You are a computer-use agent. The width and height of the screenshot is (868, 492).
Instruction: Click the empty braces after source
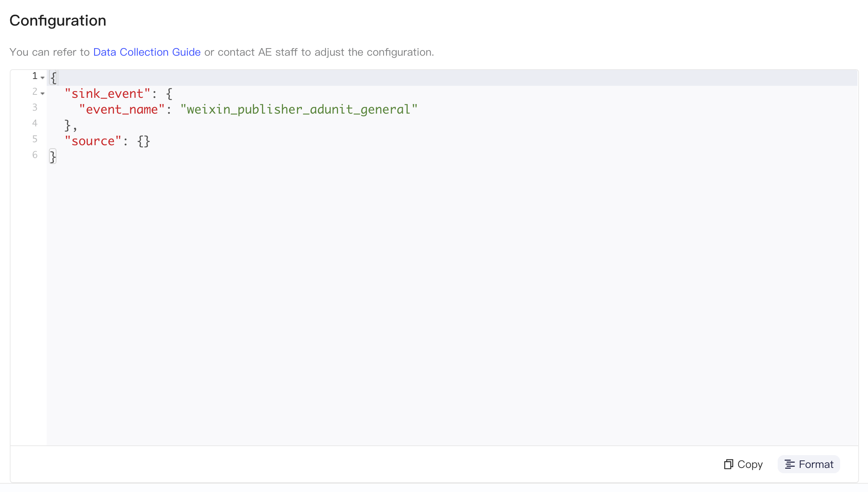[x=143, y=141]
